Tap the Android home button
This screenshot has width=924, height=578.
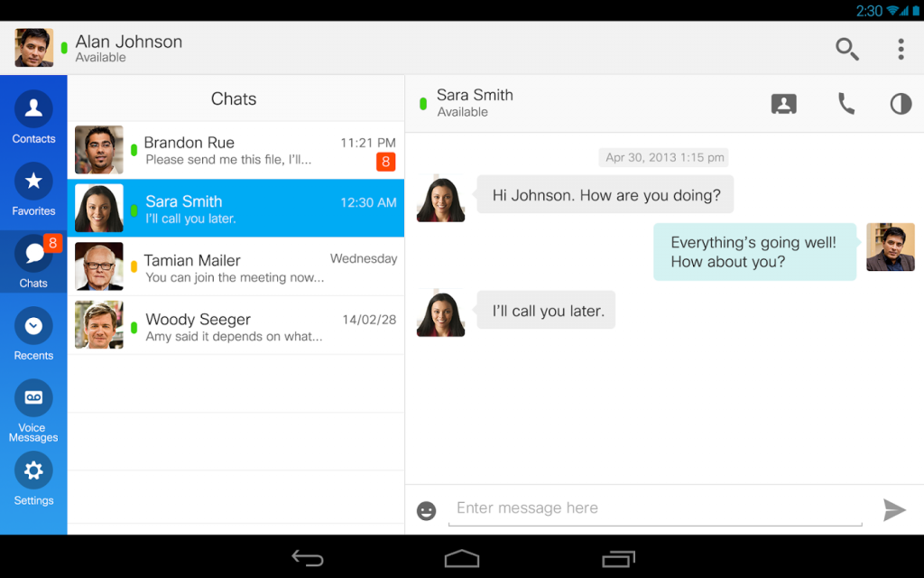point(461,558)
